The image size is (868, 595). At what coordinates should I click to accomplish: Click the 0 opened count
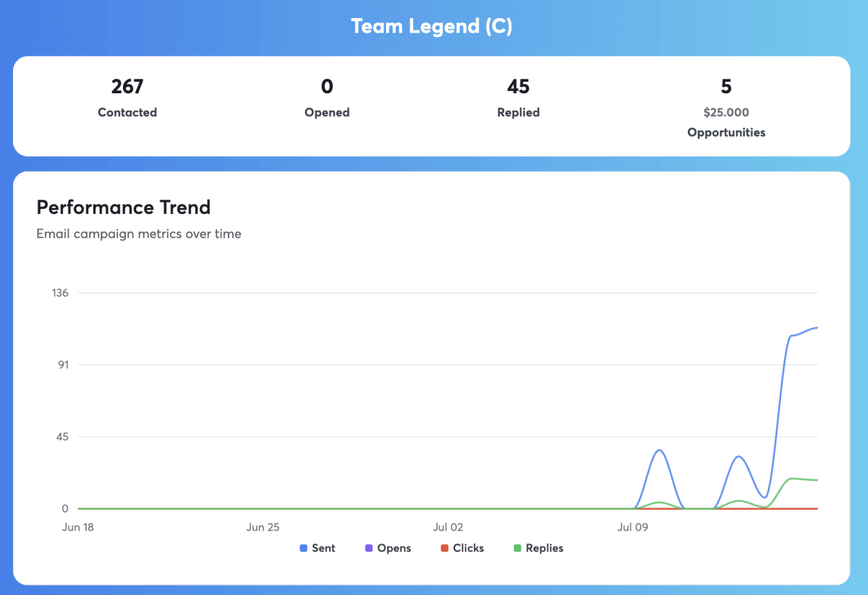point(327,87)
